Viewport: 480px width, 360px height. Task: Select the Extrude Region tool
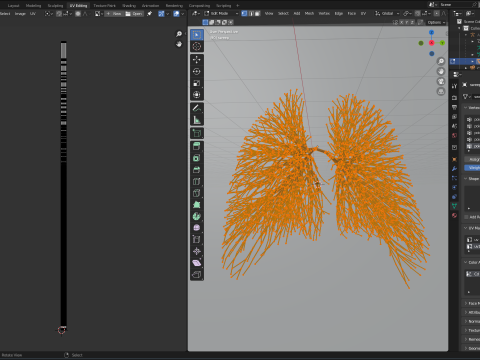click(x=197, y=146)
